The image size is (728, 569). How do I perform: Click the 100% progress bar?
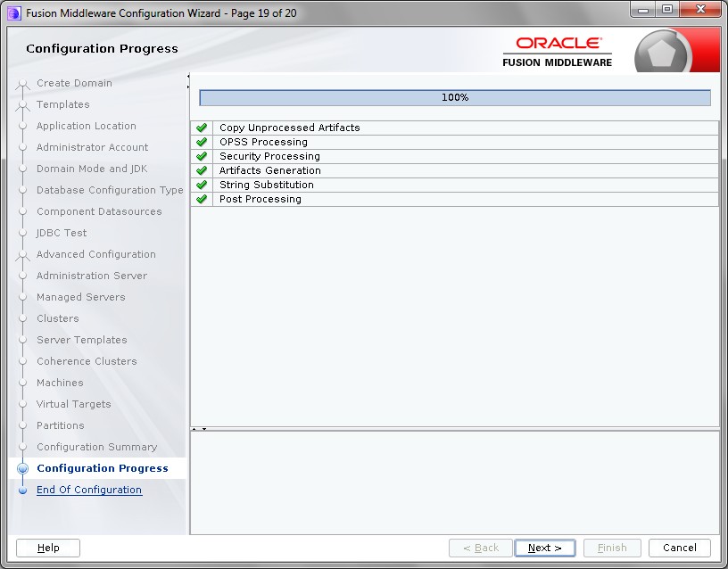(x=455, y=97)
